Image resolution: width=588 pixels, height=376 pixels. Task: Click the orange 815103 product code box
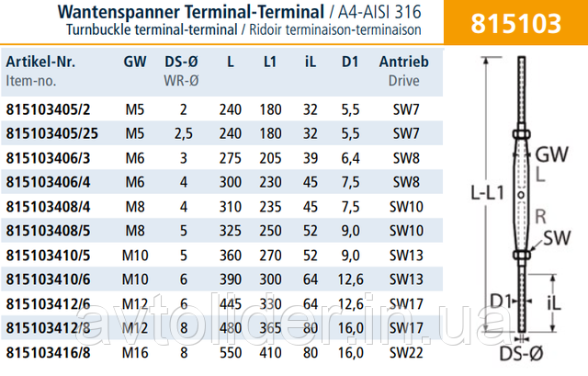click(x=515, y=22)
